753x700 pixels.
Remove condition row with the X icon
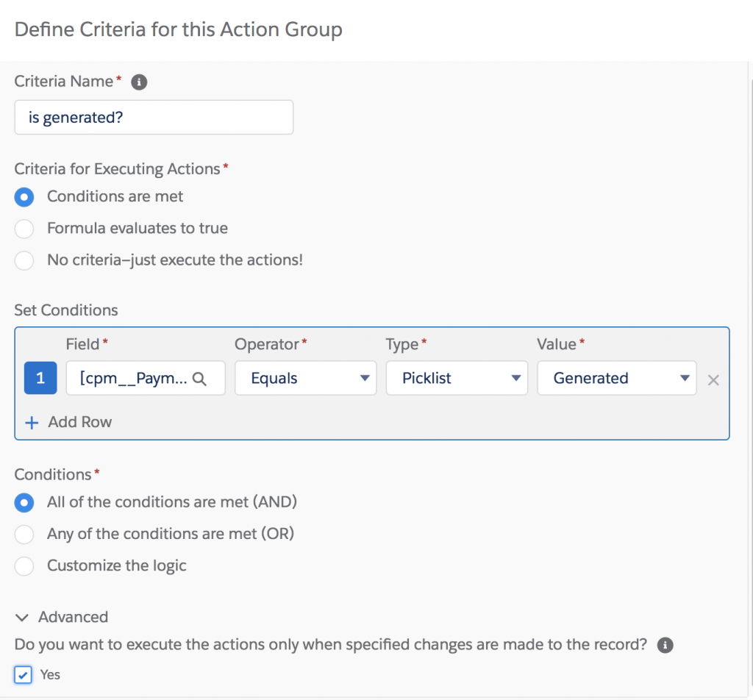[713, 380]
